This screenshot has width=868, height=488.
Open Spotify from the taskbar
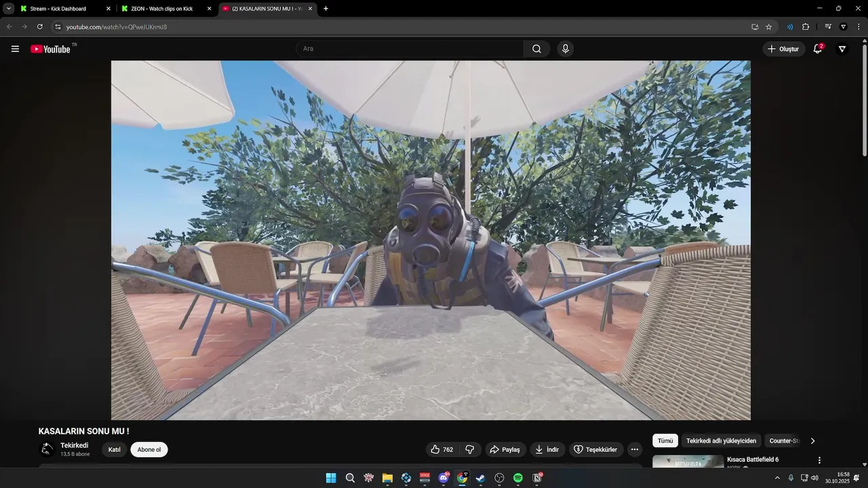point(518,478)
